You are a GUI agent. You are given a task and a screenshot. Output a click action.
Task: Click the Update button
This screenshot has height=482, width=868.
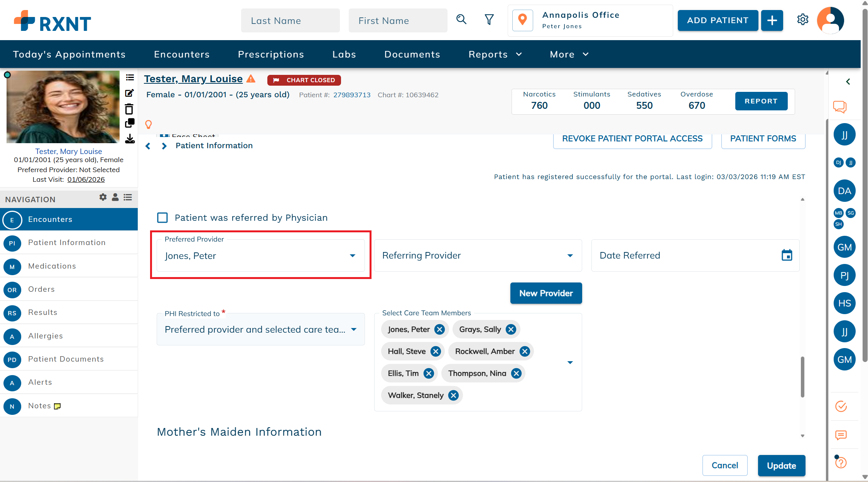click(781, 465)
